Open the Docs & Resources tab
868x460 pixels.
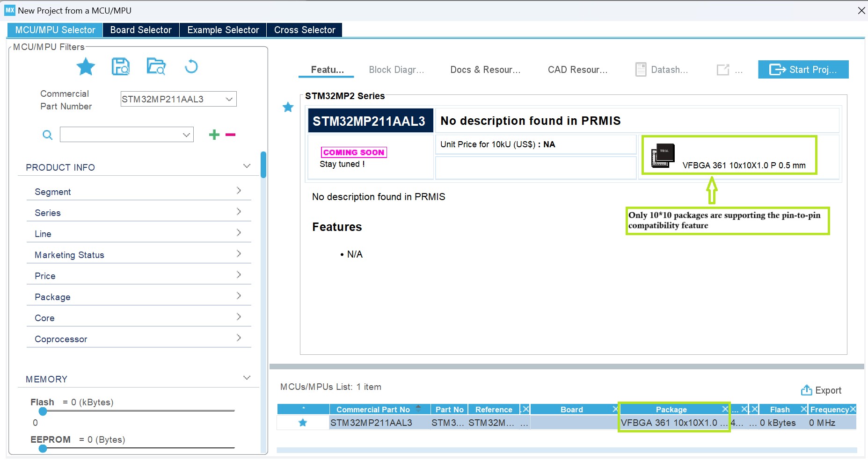[x=485, y=70]
